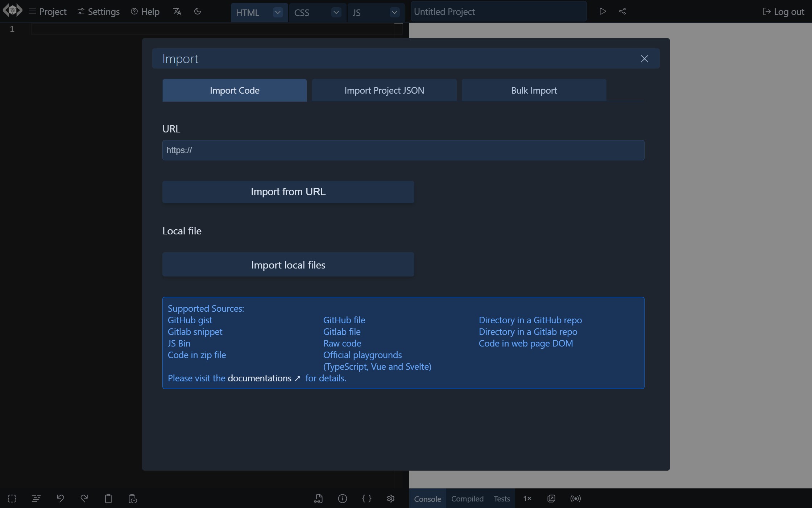Switch to Bulk Import tab
The image size is (812, 508).
tap(533, 90)
